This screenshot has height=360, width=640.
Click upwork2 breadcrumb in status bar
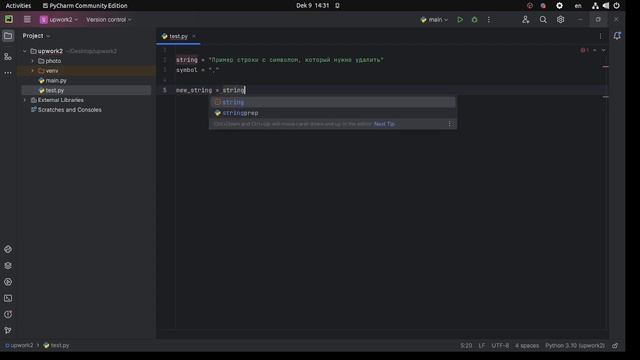(19, 345)
